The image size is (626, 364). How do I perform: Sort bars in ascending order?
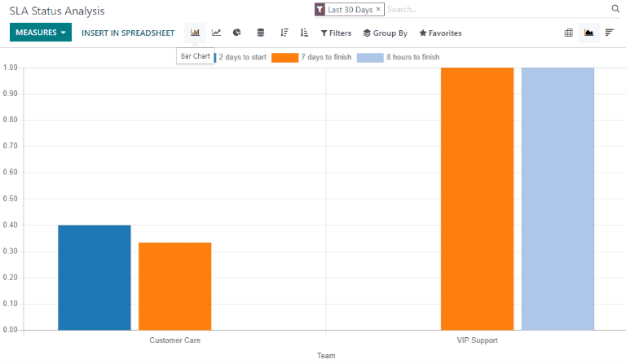[304, 33]
